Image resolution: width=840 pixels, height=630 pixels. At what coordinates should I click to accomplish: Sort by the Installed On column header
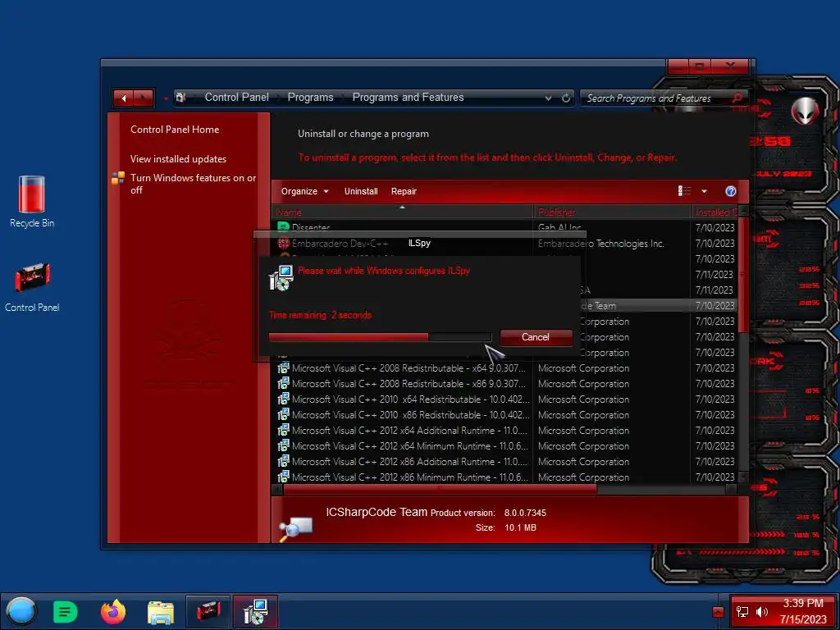pos(715,212)
